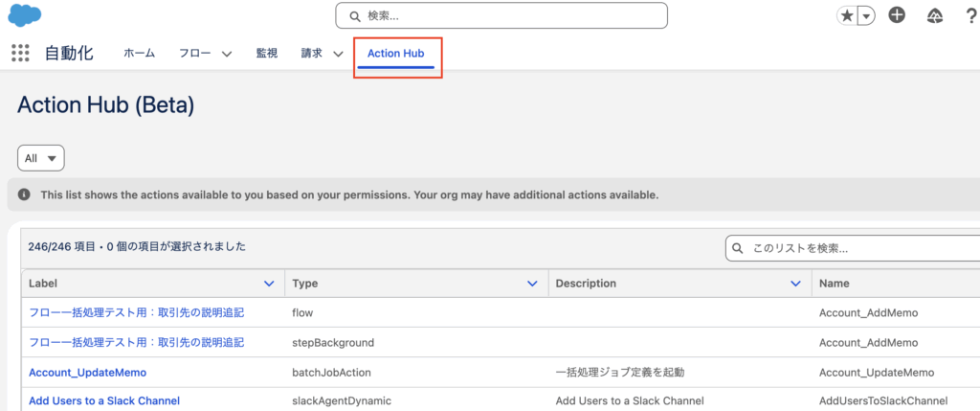Open Label column header menu chevron
Viewport: 980px width, 411px height.
pos(269,284)
